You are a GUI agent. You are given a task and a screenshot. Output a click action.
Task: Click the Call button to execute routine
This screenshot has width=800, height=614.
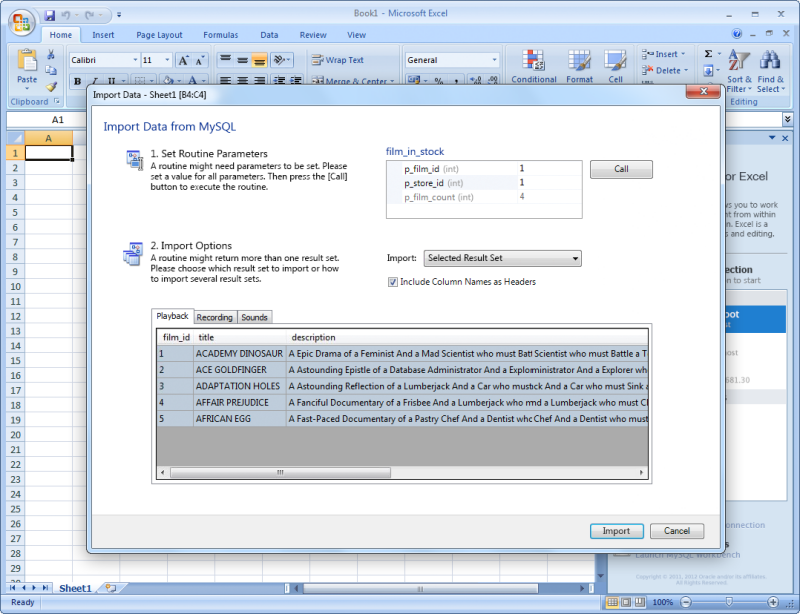621,169
